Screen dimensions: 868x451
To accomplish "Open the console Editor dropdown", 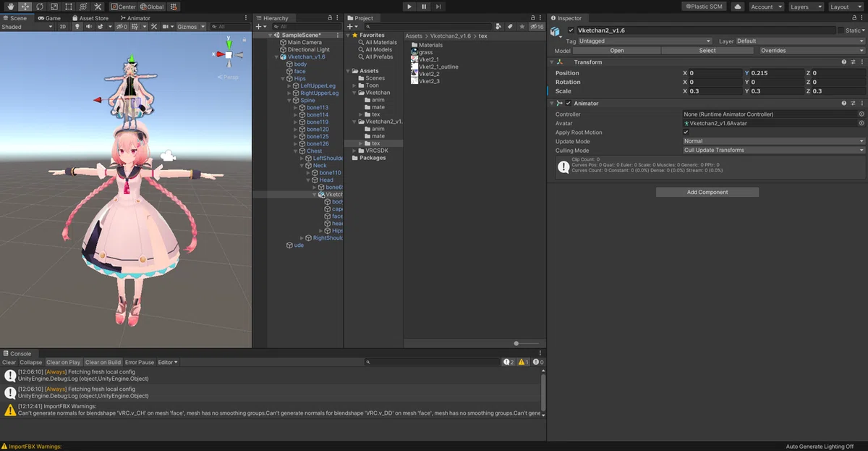I will (167, 362).
